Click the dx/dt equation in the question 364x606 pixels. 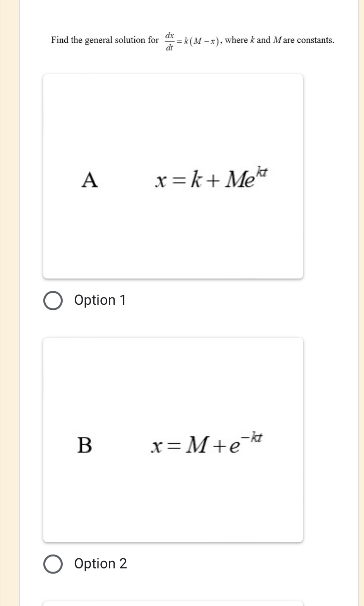pyautogui.click(x=192, y=41)
